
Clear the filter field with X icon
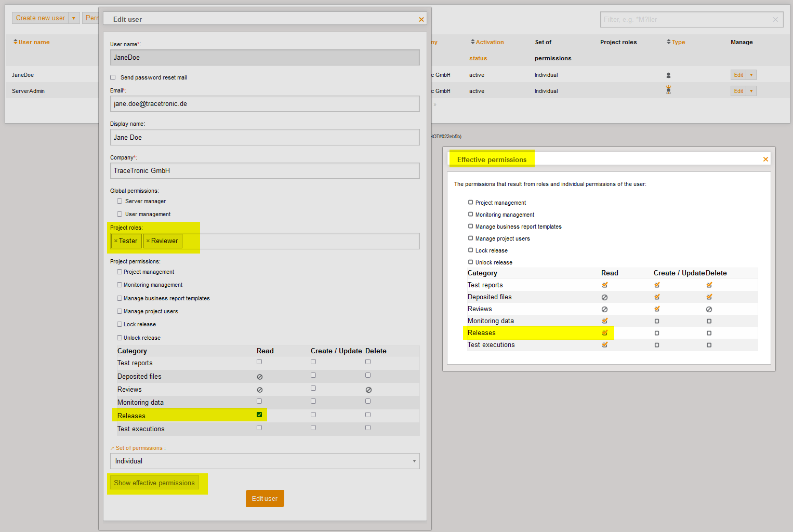775,20
